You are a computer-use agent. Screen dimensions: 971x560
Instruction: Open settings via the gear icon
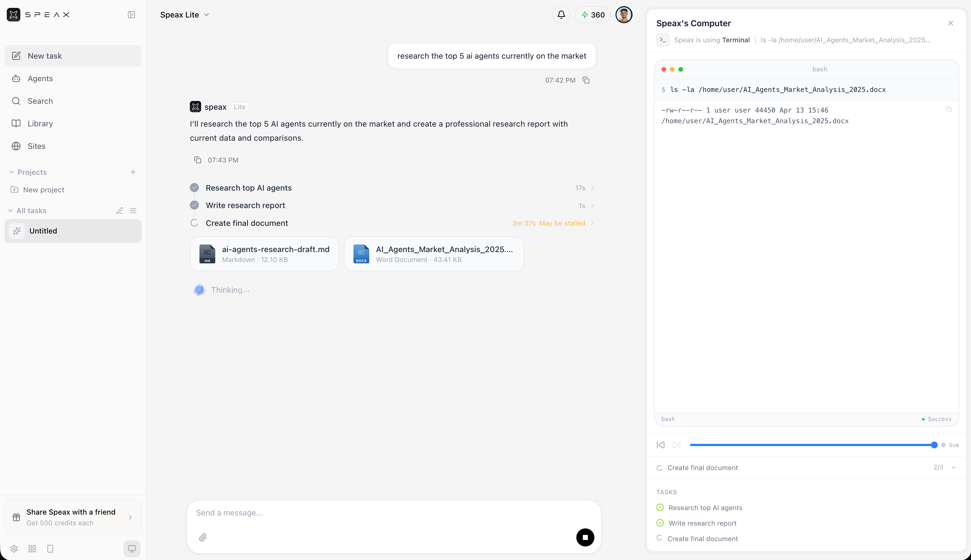coord(14,549)
